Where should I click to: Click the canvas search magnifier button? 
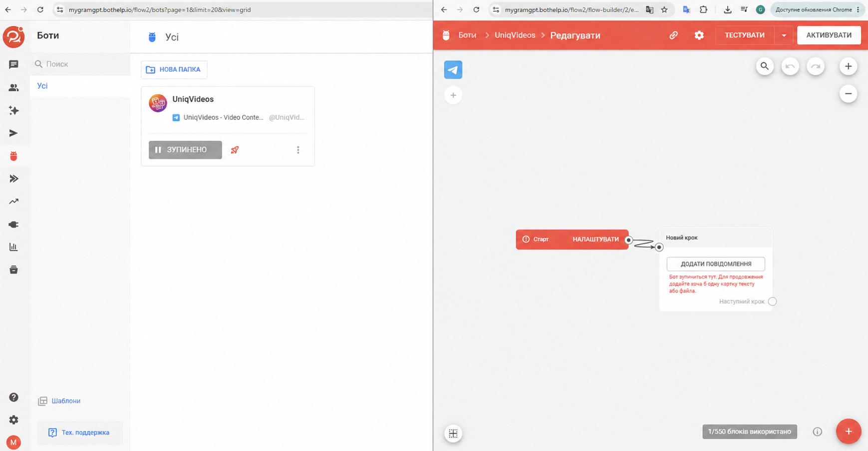pos(765,66)
